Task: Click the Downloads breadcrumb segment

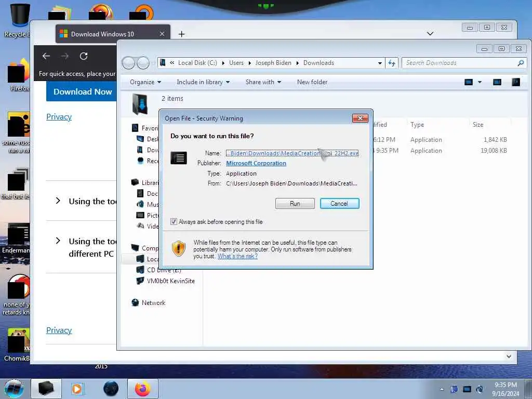Action: pos(318,63)
